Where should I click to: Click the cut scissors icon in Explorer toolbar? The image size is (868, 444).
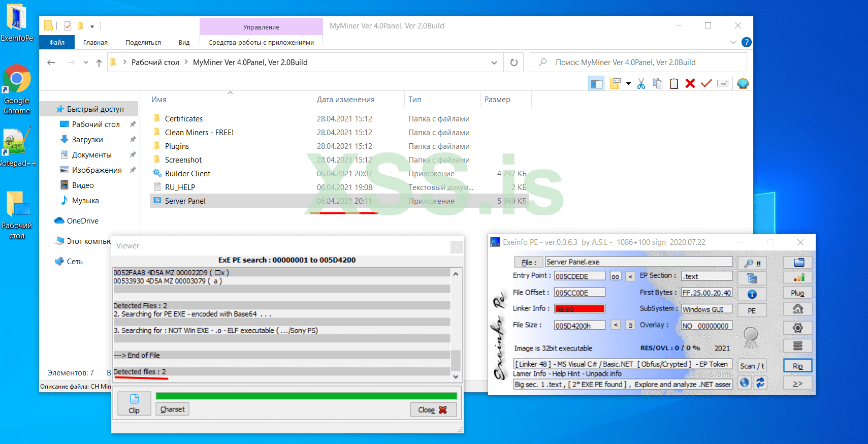pyautogui.click(x=641, y=84)
